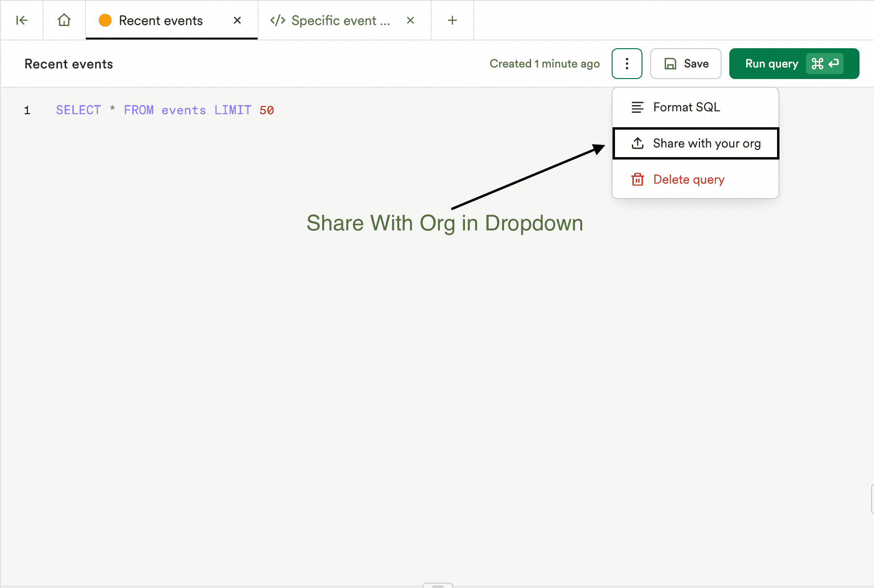Click the bottom panel resize handle

pos(437,586)
